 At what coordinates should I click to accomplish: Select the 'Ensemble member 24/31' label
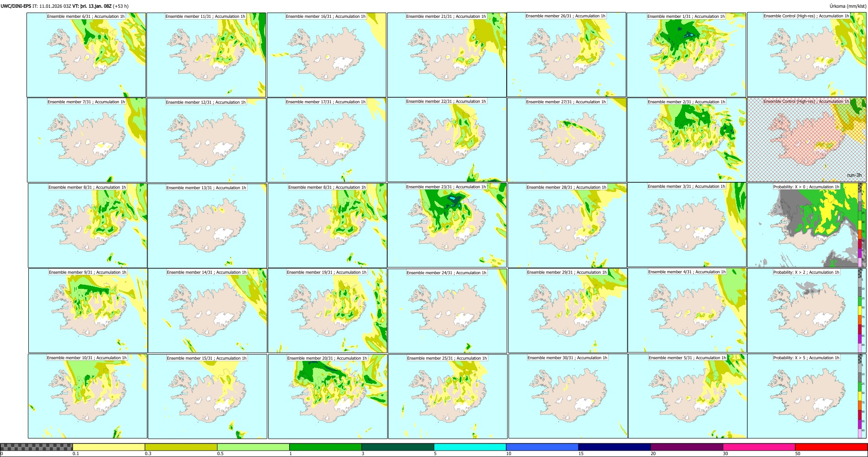[x=430, y=273]
